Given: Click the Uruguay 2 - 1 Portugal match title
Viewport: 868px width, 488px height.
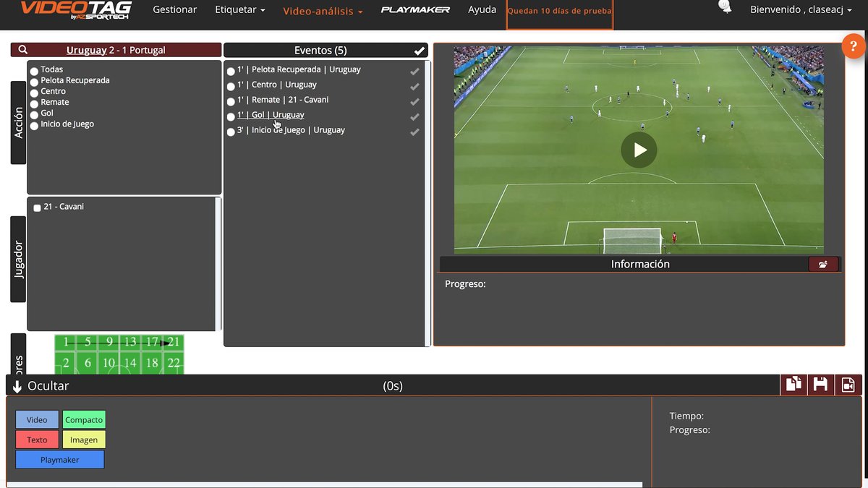Looking at the screenshot, I should coord(116,50).
